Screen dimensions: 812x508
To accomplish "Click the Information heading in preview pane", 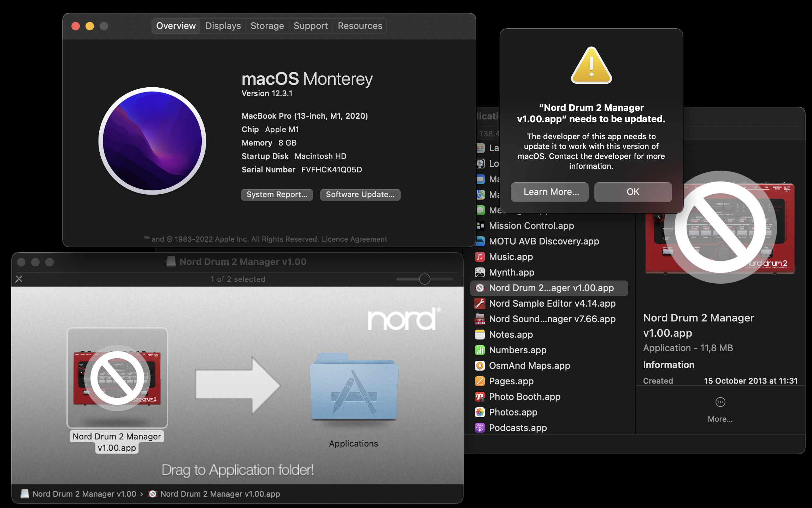I will tap(669, 365).
